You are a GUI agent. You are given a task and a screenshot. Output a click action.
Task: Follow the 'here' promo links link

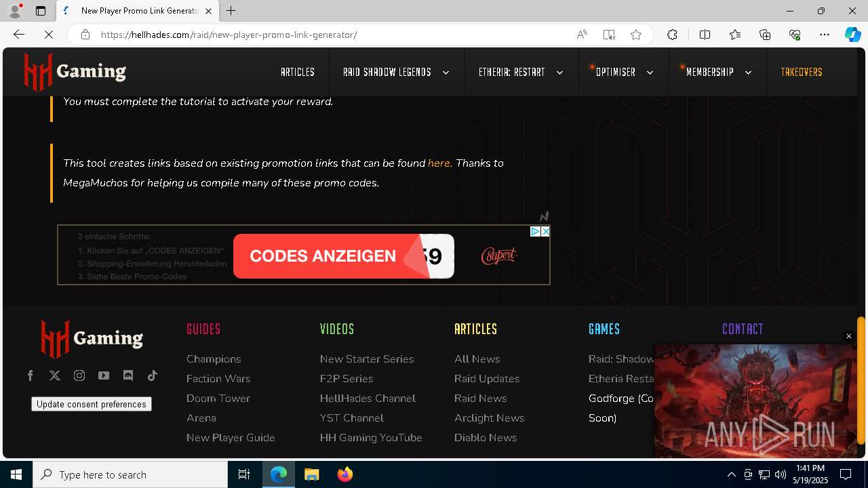click(439, 163)
